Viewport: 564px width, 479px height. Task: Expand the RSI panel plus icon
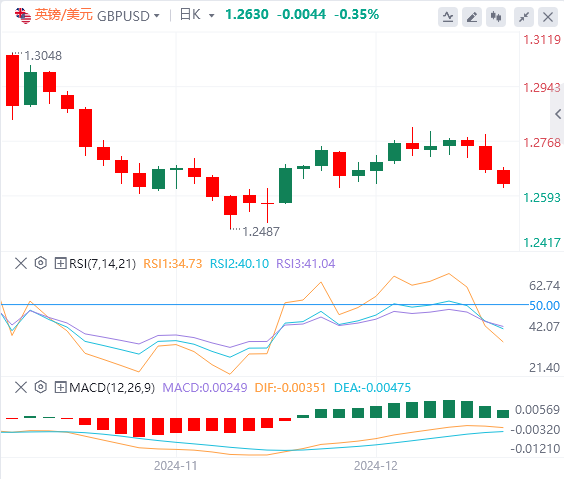pos(60,263)
